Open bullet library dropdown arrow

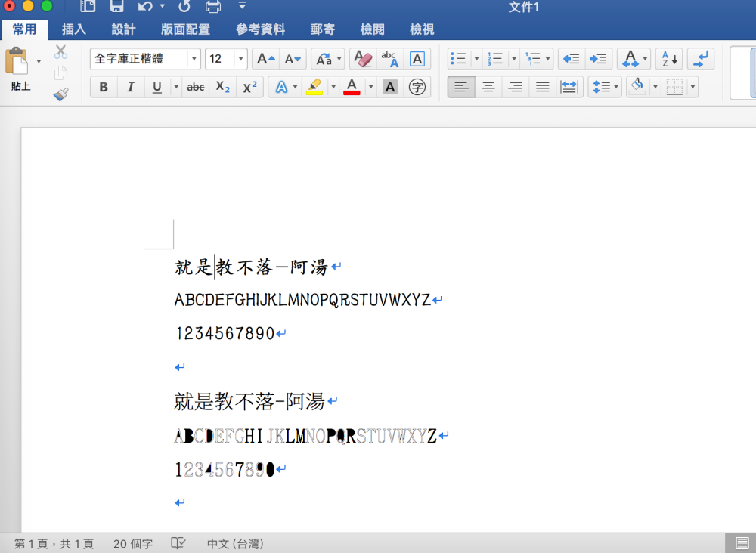(x=476, y=59)
